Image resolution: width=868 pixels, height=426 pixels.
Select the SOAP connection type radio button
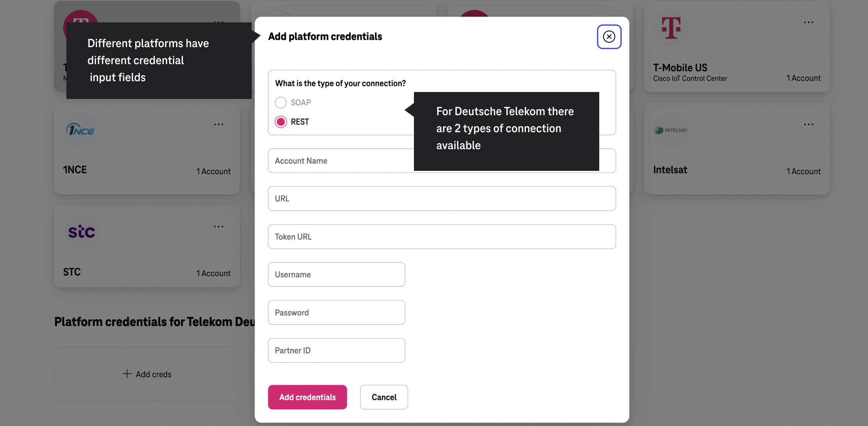click(x=281, y=102)
